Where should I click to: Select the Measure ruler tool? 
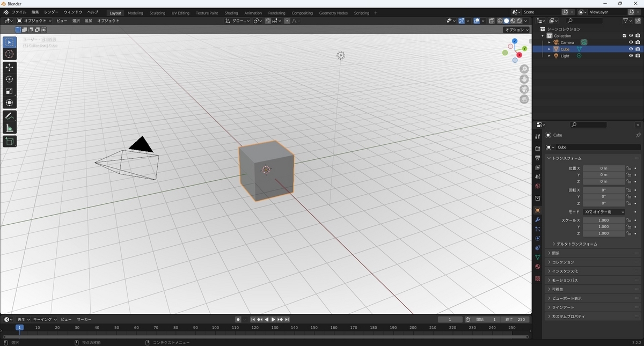tap(10, 128)
